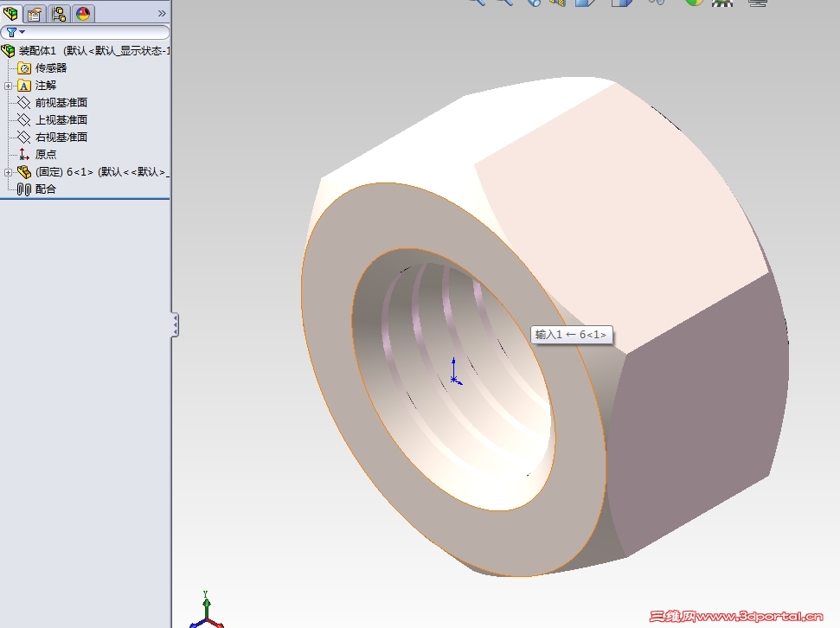Open the ConfigurationManager tab
Image resolution: width=840 pixels, height=628 pixels.
[58, 13]
